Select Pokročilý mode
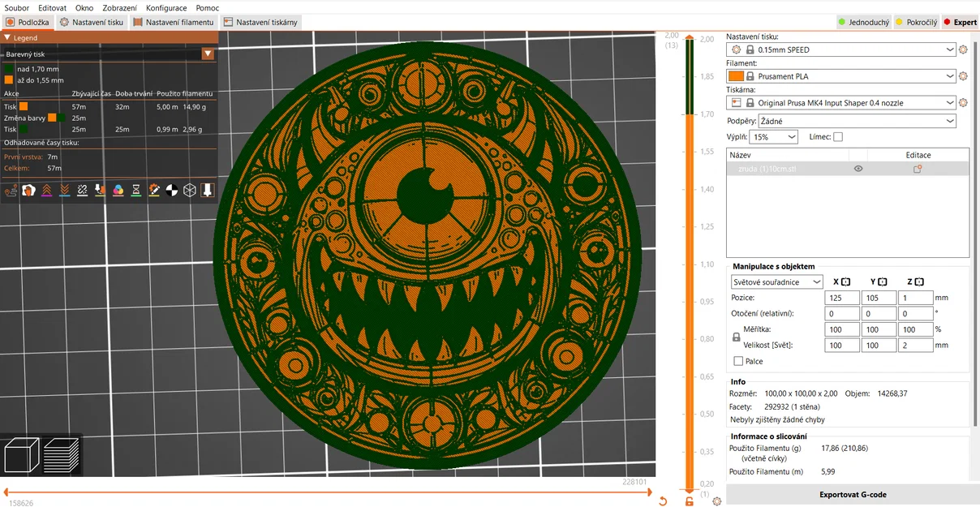 pos(916,23)
